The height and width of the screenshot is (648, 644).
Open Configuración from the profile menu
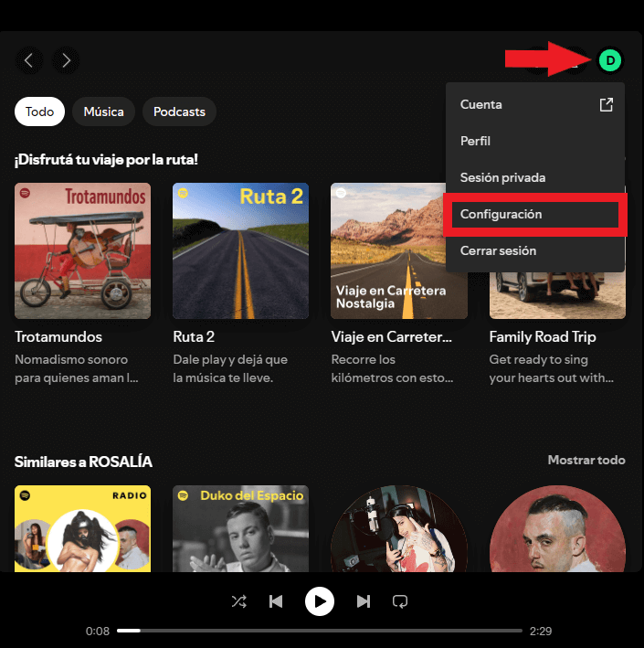(535, 214)
